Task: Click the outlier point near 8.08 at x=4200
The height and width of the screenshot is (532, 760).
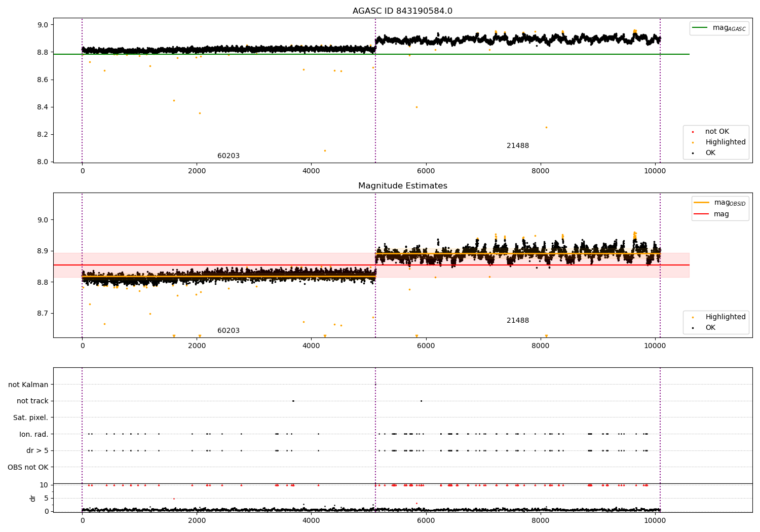Action: [325, 150]
